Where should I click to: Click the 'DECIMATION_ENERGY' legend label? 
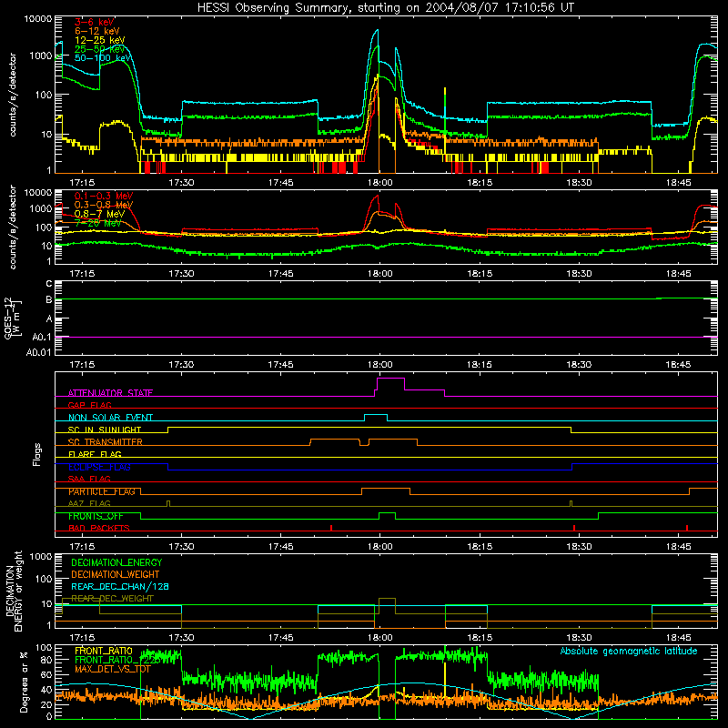[x=116, y=562]
